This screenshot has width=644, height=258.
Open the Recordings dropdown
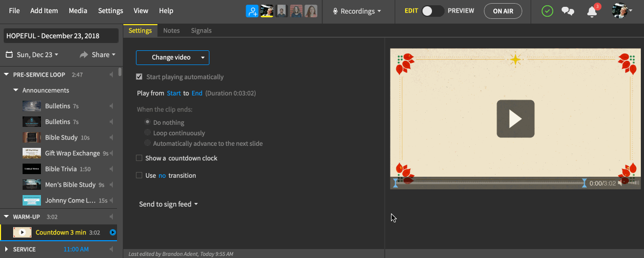[x=357, y=11]
